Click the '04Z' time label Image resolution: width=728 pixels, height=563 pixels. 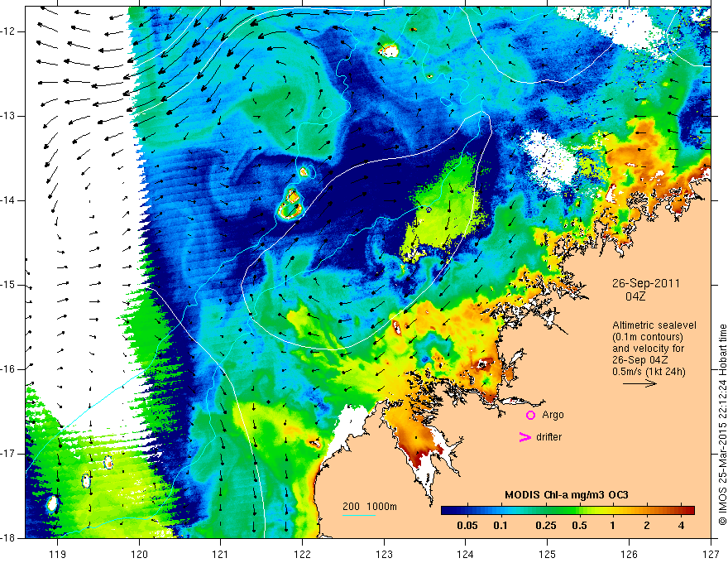tap(635, 296)
